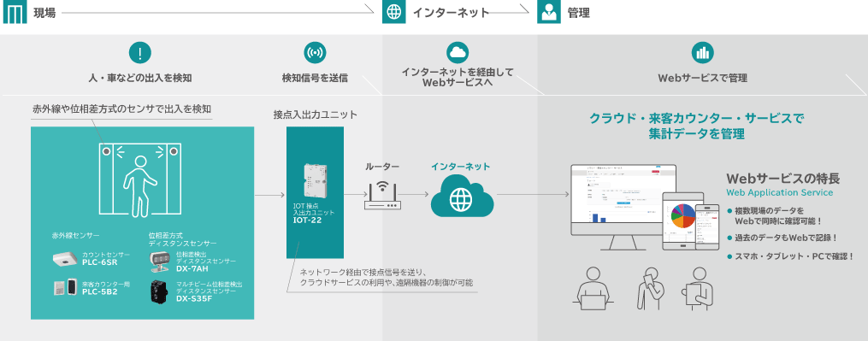Click the 管理 header label

[x=578, y=14]
